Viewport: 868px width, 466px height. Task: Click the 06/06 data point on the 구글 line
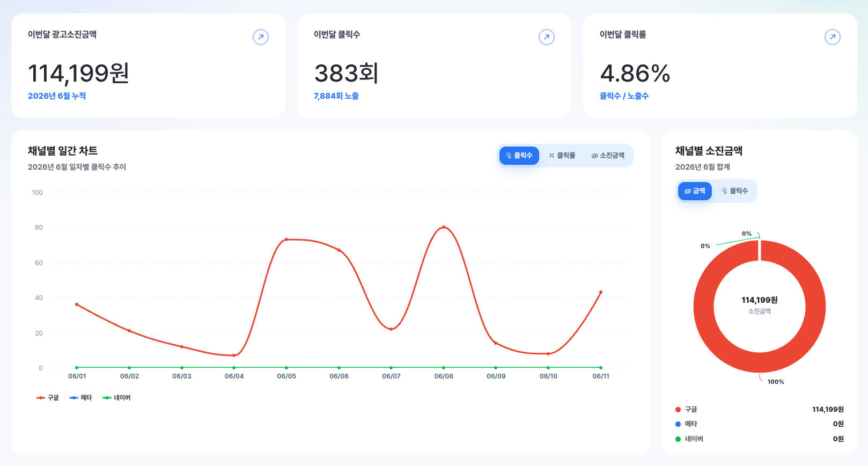pos(339,250)
